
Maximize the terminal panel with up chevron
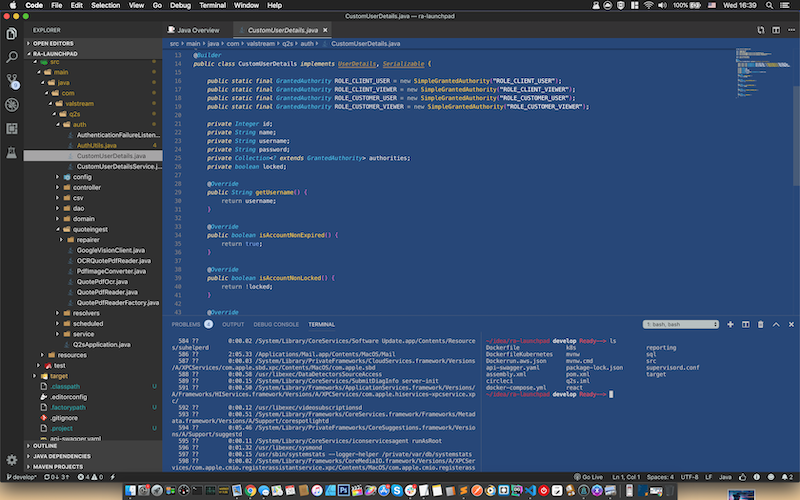pos(776,324)
